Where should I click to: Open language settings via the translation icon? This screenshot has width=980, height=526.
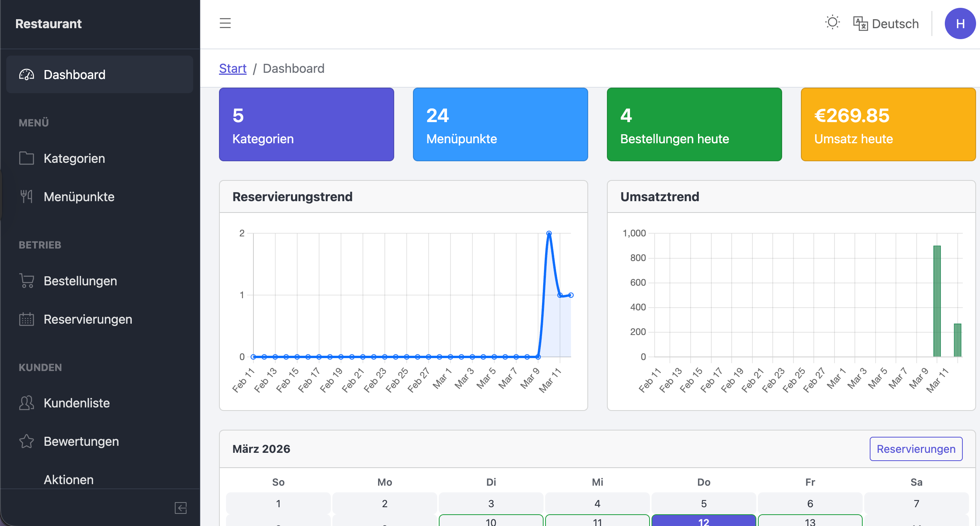click(x=860, y=23)
